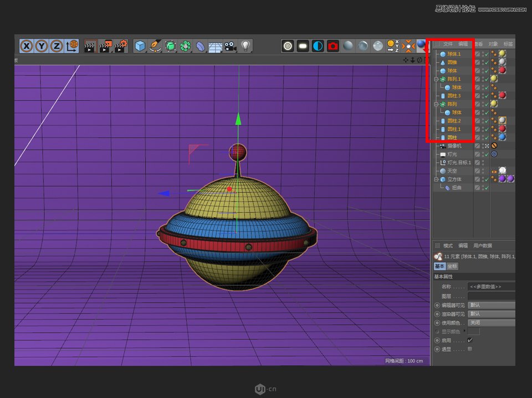This screenshot has height=398, width=532.
Task: Select the floor/environment icon on the toolbar
Action: pyautogui.click(x=216, y=45)
